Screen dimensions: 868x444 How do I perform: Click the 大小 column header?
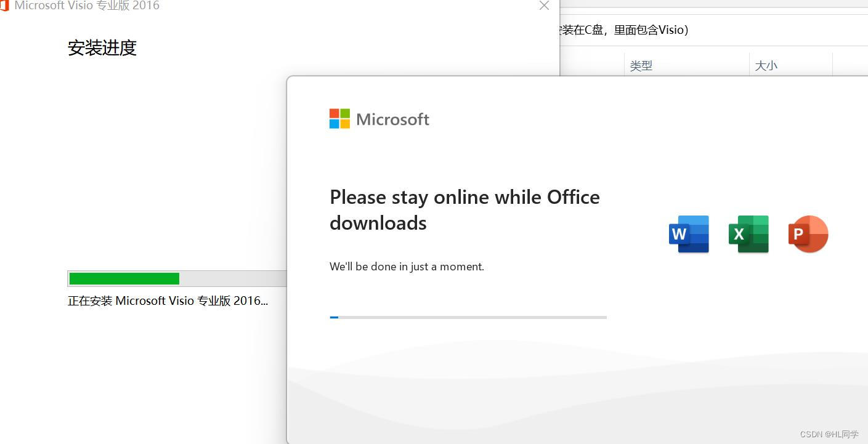(x=766, y=65)
